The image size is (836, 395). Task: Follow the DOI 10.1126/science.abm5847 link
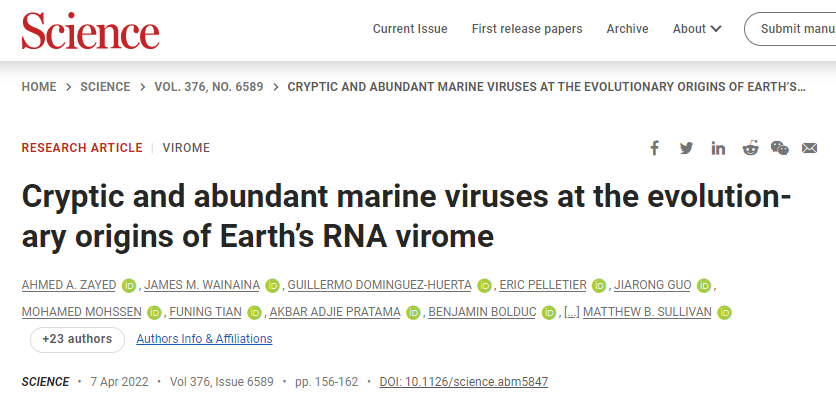point(463,382)
